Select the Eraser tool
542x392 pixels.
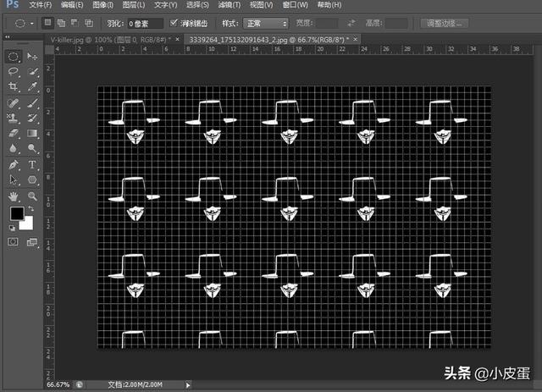(x=14, y=133)
